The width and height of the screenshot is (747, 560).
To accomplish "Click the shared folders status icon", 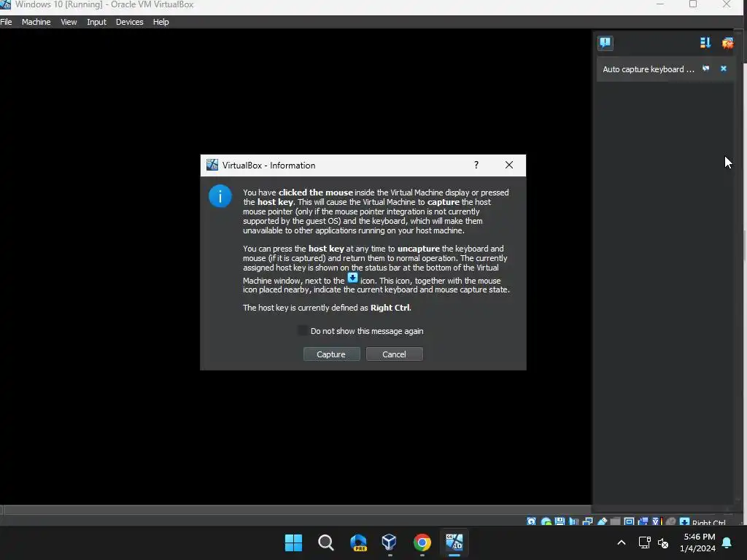I will click(615, 521).
